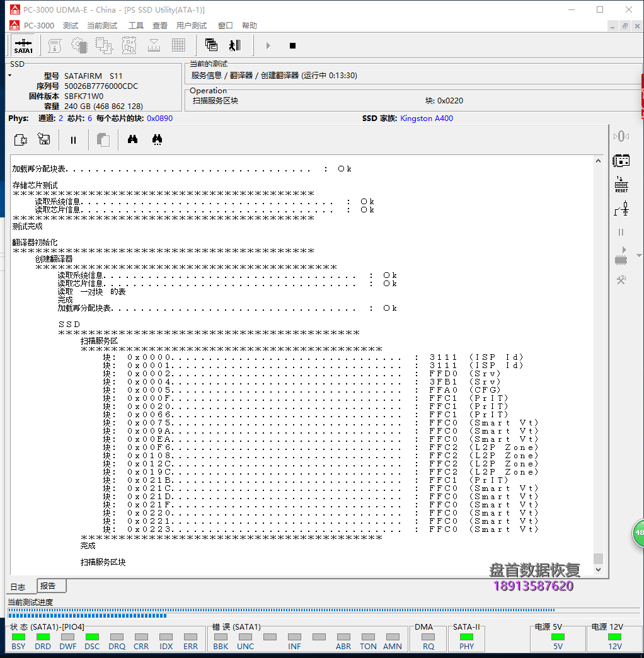Viewport: 644px width, 658px height.
Task: Toggle the power switch circuit icon
Action: 621,209
